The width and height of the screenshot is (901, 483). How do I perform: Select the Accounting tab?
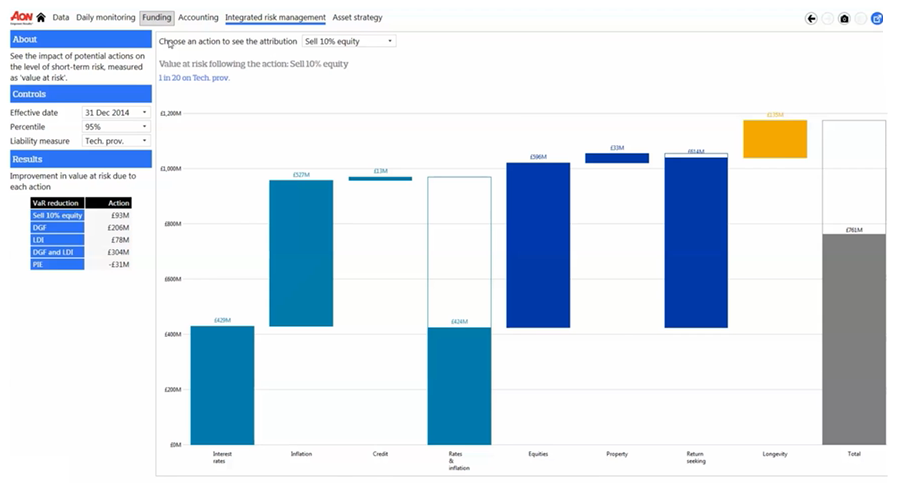[x=198, y=18]
